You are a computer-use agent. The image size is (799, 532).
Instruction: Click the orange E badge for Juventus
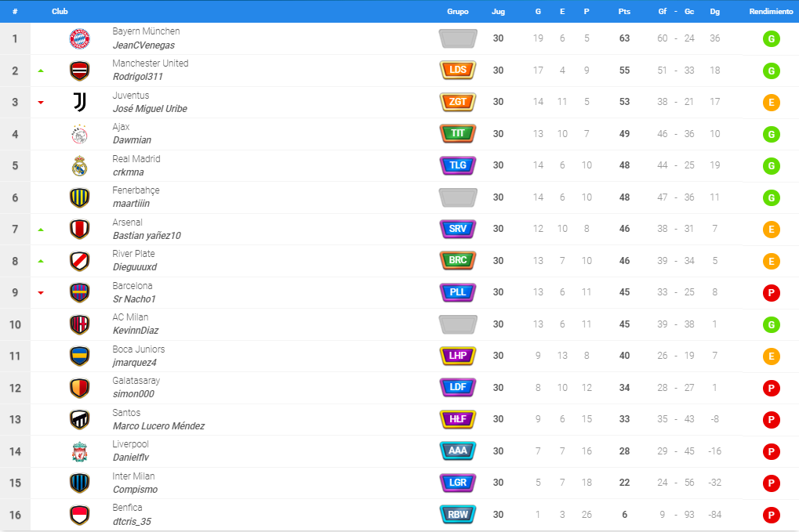click(x=771, y=103)
